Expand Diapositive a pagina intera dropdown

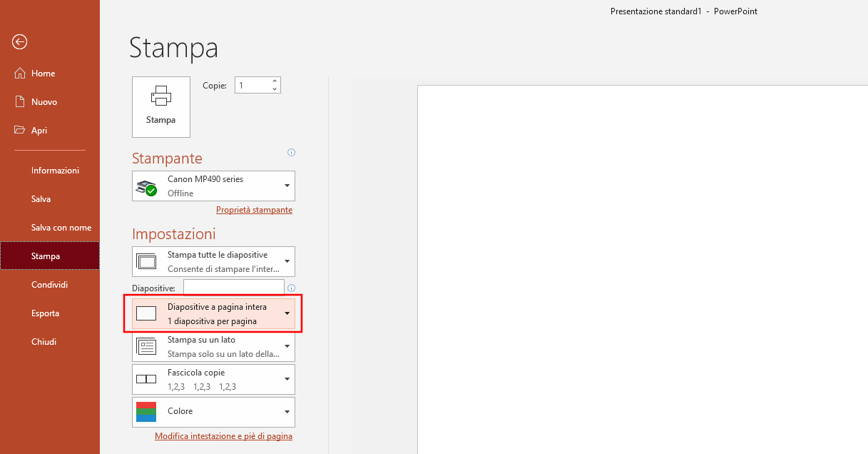coord(213,314)
